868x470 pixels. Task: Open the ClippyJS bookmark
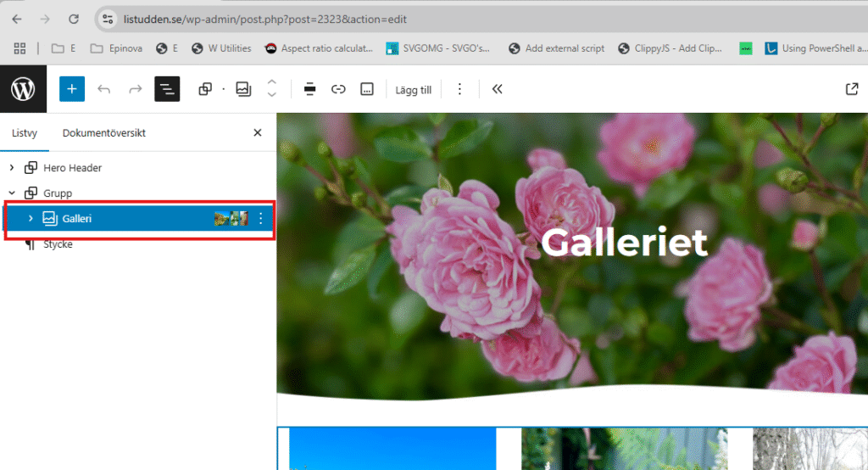click(x=670, y=48)
